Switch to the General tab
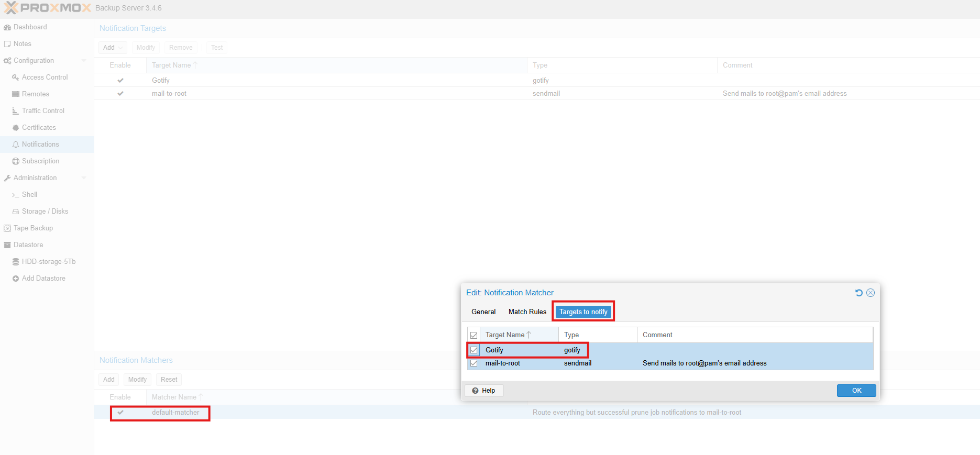 (x=483, y=312)
